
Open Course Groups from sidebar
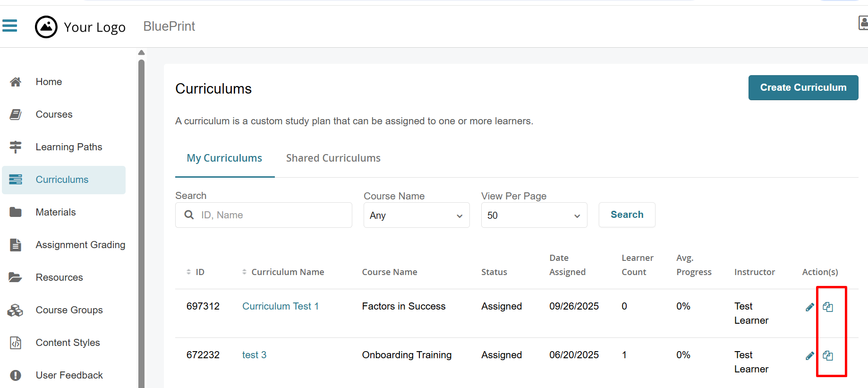click(x=69, y=310)
